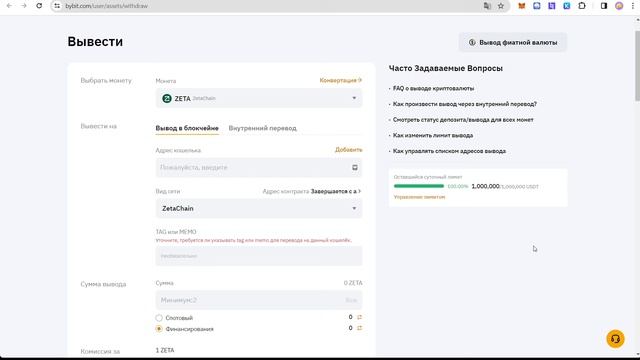Swap the Funding balance transfer icon

click(x=360, y=328)
